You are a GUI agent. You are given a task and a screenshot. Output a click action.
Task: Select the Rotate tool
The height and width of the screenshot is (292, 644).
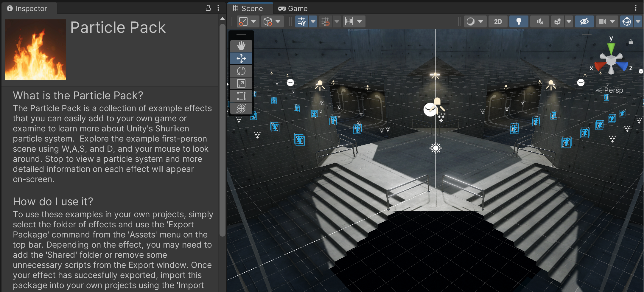241,71
